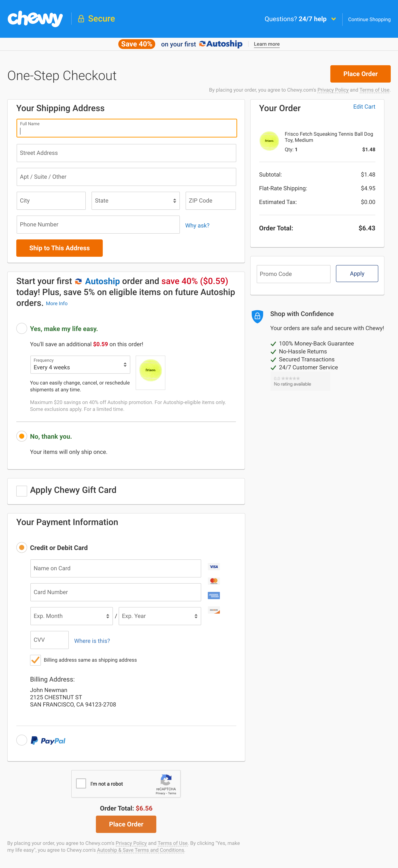Click the Visa card icon
Screen dimensions: 398x868
[x=214, y=566]
